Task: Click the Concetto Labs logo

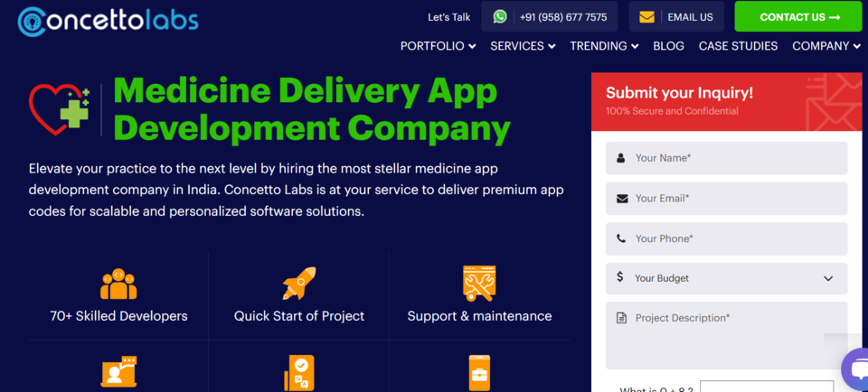Action: pos(108,21)
